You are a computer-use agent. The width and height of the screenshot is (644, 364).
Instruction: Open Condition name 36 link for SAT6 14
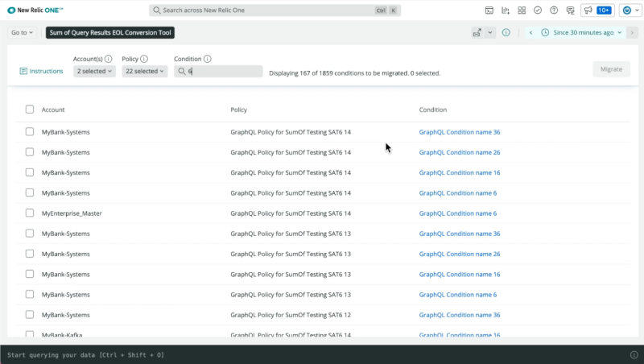point(460,132)
